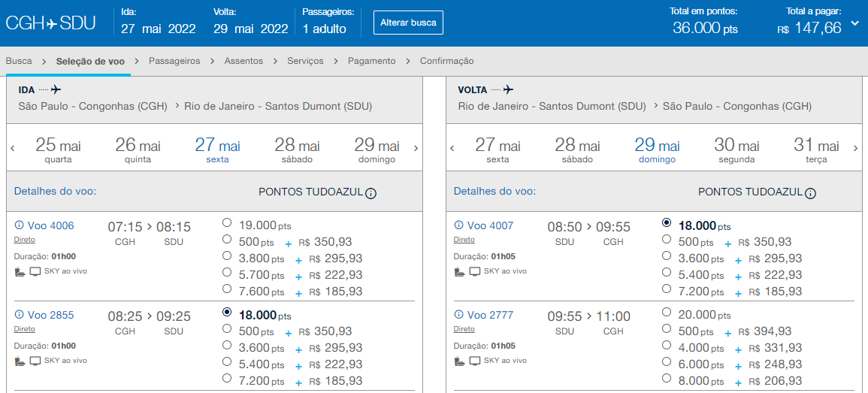
Task: Open Voo 2777 flight details link
Action: tap(490, 315)
